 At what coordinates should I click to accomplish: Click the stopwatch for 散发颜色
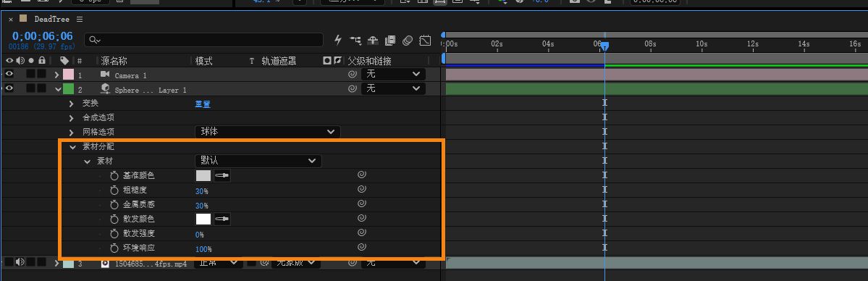114,219
